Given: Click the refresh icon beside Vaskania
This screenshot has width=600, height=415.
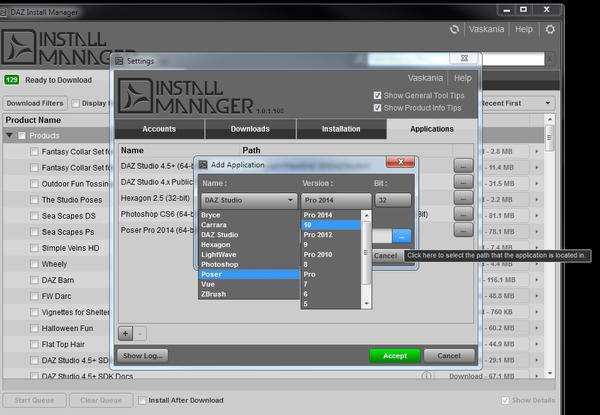Looking at the screenshot, I should [454, 29].
